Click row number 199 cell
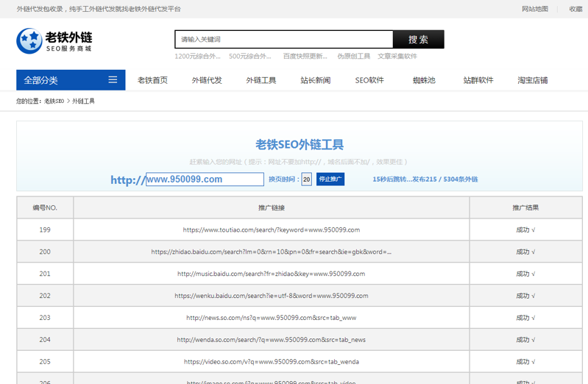The height and width of the screenshot is (384, 588). (x=45, y=230)
